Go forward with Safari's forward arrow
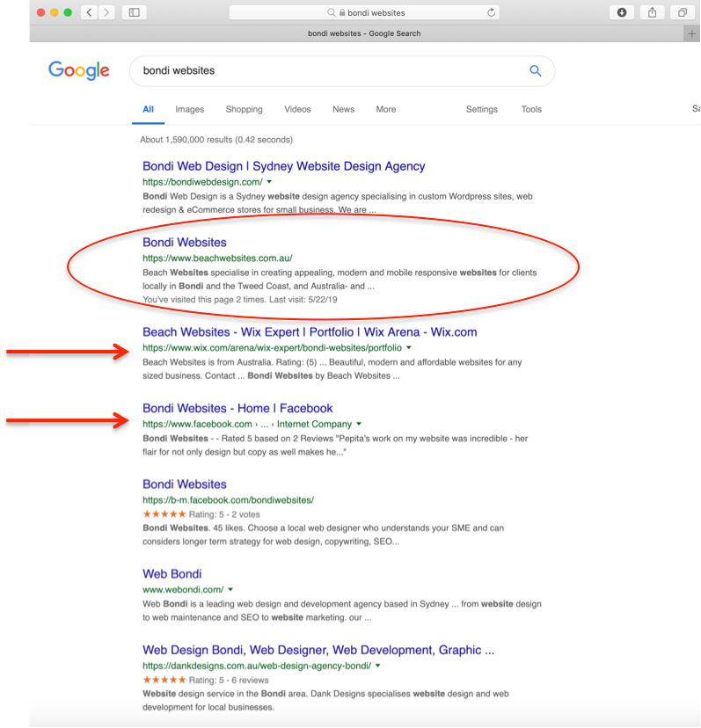This screenshot has width=701, height=728. pyautogui.click(x=106, y=12)
